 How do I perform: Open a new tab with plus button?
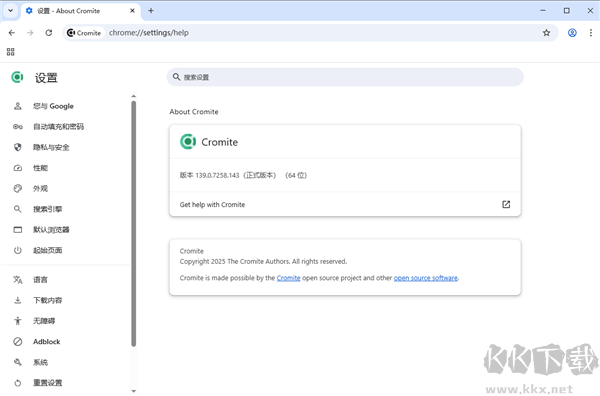tap(151, 11)
